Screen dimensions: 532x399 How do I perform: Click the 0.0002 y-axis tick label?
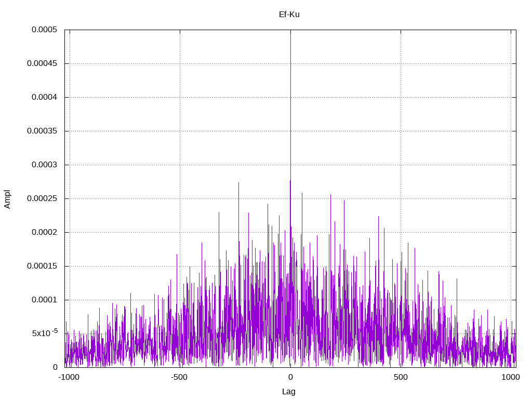tap(45, 232)
